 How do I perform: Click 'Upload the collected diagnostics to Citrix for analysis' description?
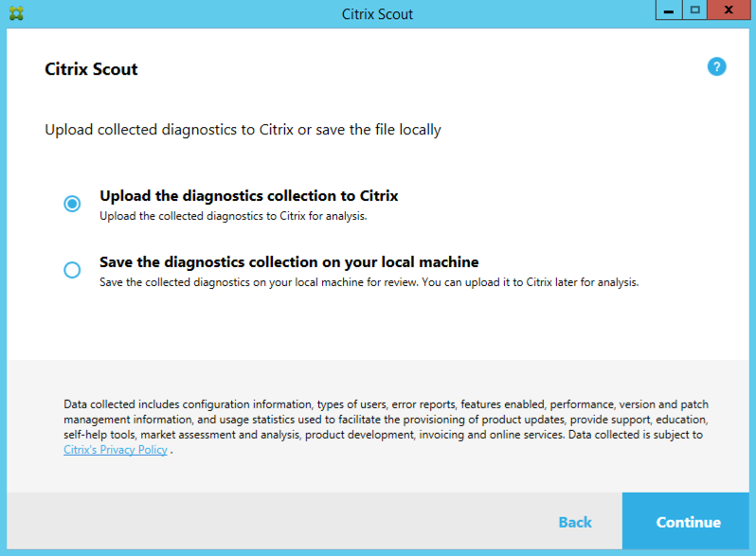pyautogui.click(x=233, y=216)
